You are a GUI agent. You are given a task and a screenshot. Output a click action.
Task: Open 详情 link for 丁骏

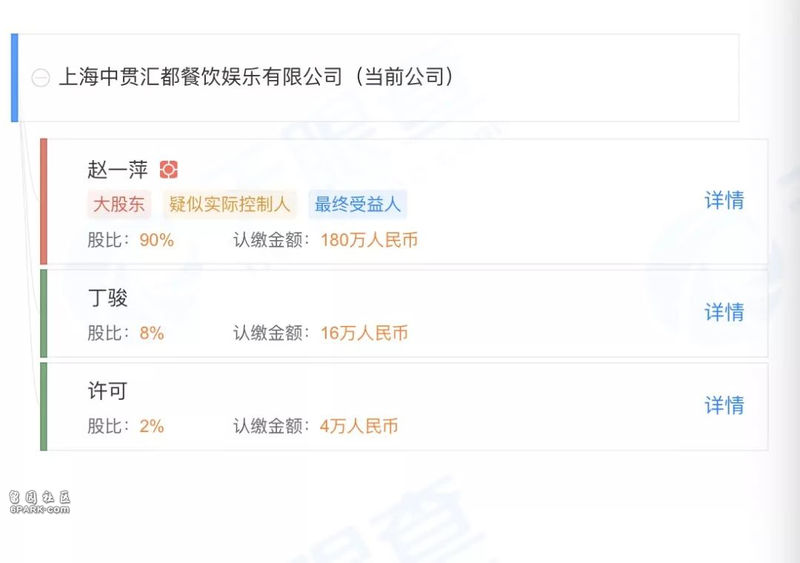point(724,312)
